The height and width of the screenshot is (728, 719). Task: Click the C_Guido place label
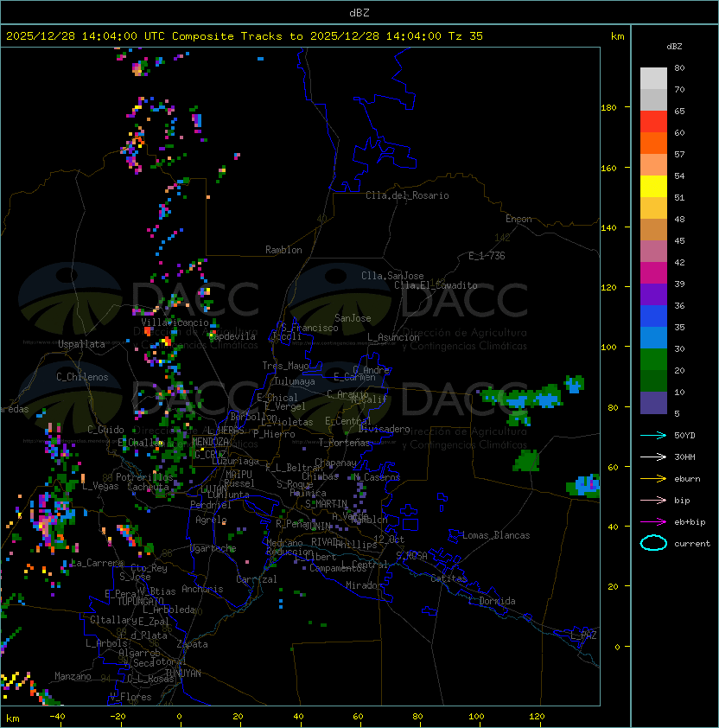pyautogui.click(x=105, y=430)
